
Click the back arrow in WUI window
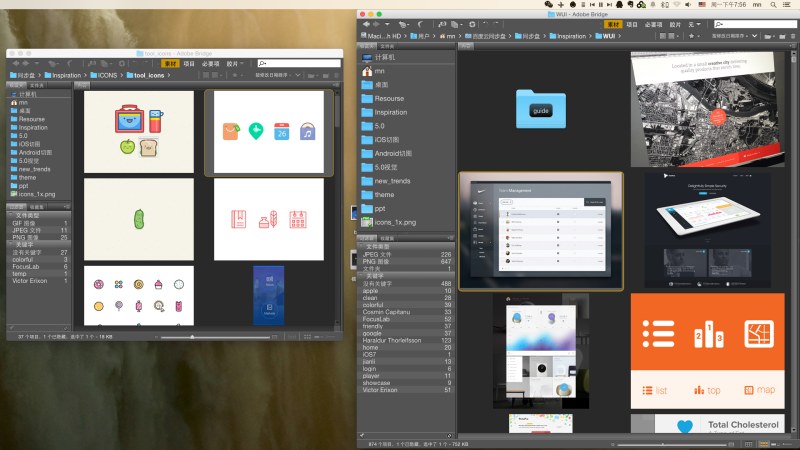[x=366, y=24]
